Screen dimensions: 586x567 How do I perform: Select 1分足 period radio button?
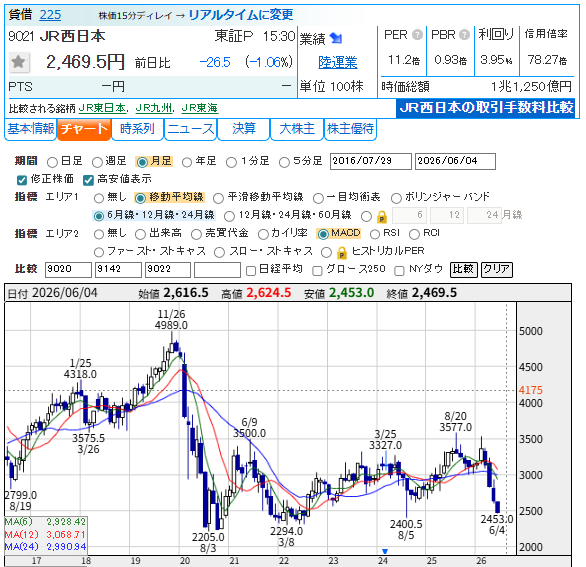pyautogui.click(x=231, y=162)
